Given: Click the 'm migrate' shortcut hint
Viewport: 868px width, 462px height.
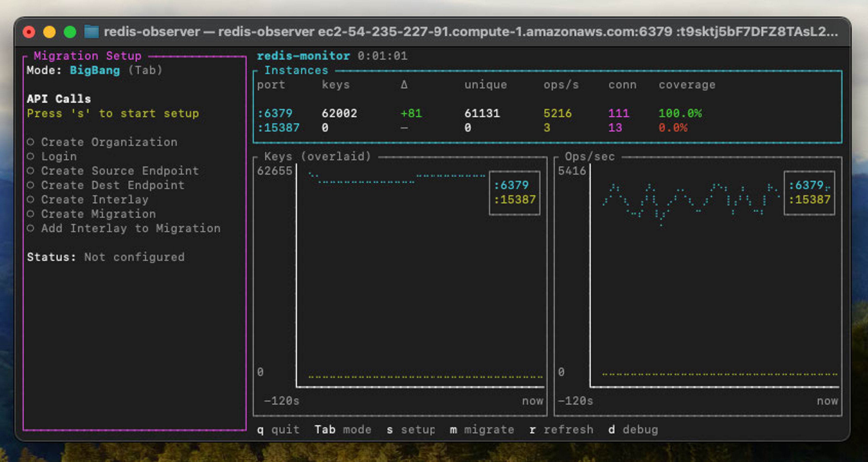Looking at the screenshot, I should click(482, 430).
